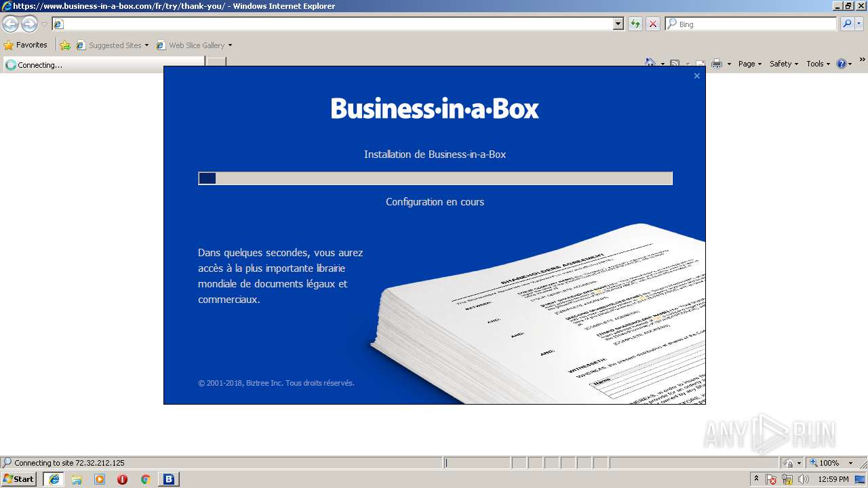Expand the Web Slice Gallery dropdown arrow
Screen dimensions: 868x488
pyautogui.click(x=230, y=45)
